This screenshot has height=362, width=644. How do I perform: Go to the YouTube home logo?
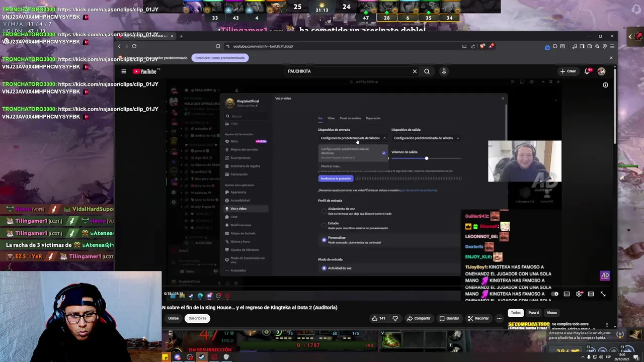pyautogui.click(x=145, y=71)
